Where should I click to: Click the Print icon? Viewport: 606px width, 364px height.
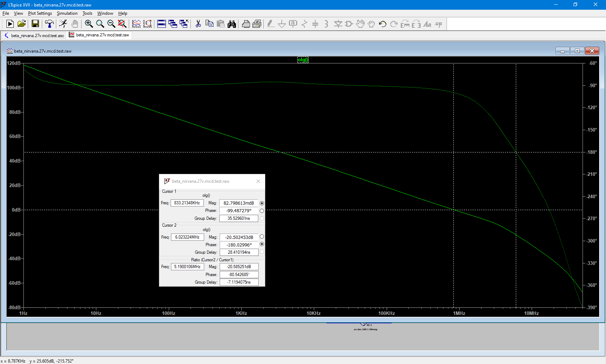click(246, 24)
